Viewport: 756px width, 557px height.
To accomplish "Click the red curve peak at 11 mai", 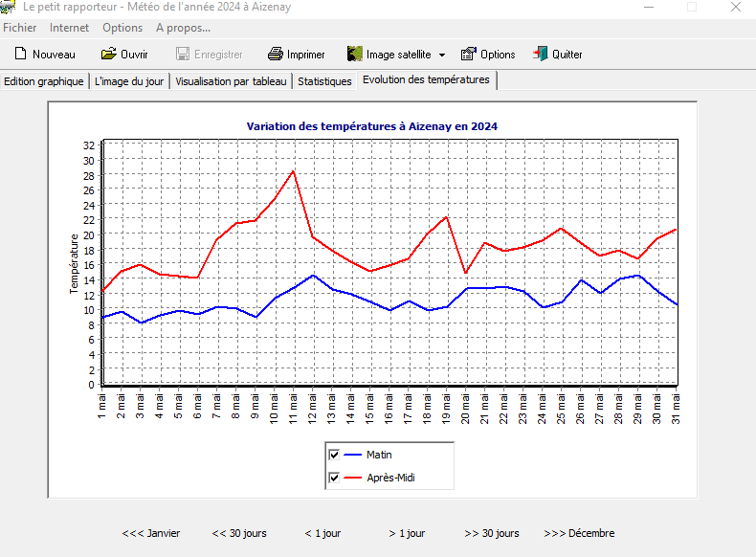I will 294,171.
